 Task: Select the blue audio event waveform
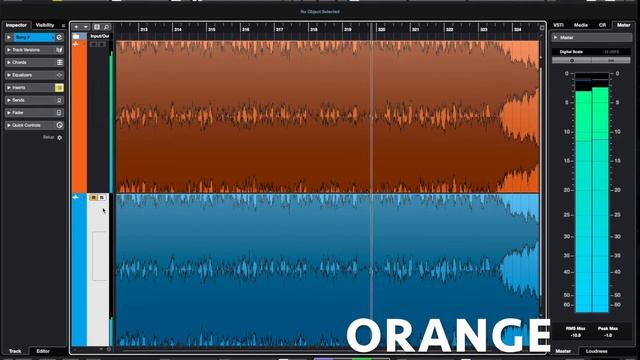[327, 270]
